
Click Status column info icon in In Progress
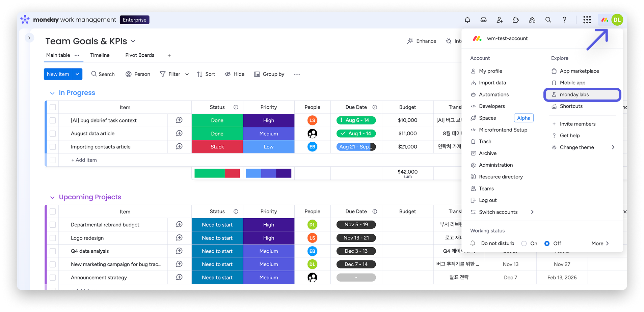[236, 107]
